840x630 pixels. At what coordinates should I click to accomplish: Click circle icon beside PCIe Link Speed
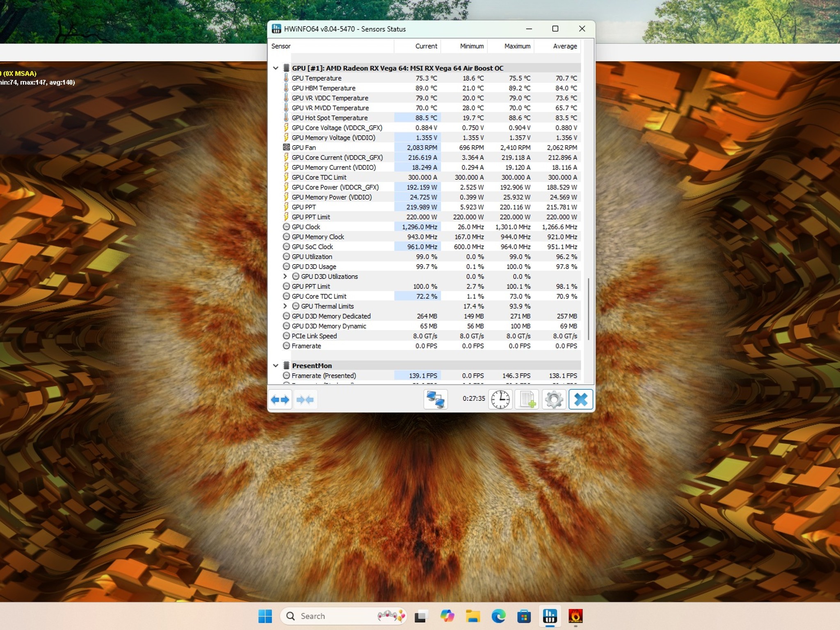point(286,336)
